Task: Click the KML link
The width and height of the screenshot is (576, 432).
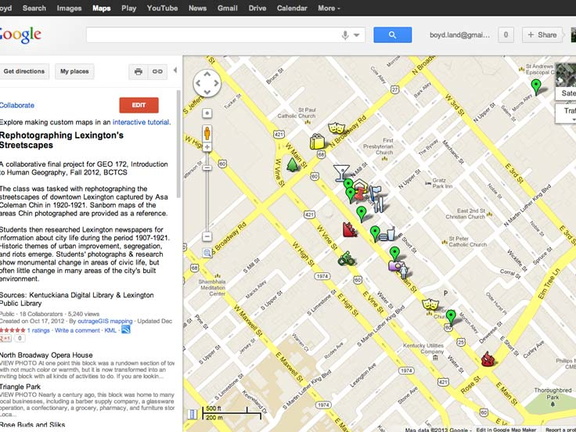Action: pyautogui.click(x=110, y=330)
